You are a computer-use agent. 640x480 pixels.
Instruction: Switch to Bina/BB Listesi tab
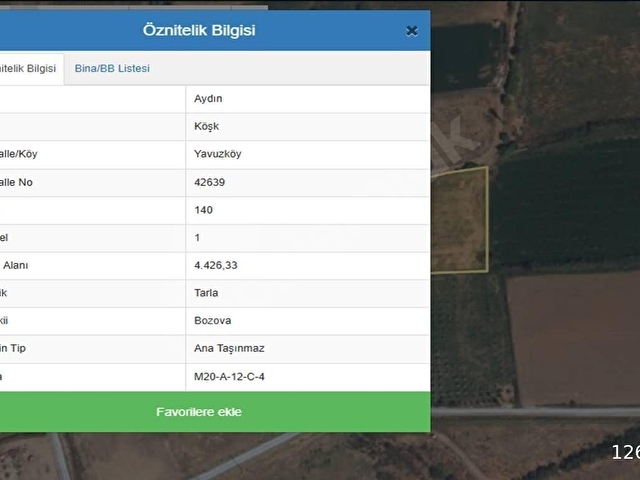[112, 69]
